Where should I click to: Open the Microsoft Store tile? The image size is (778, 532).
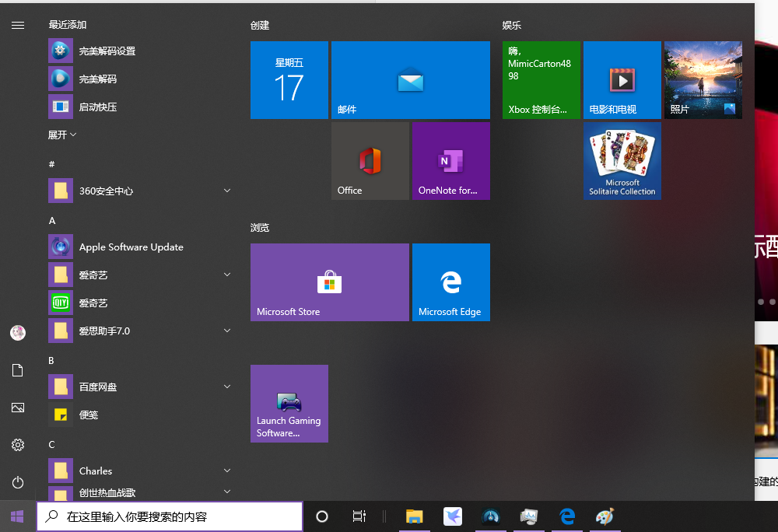(x=329, y=282)
